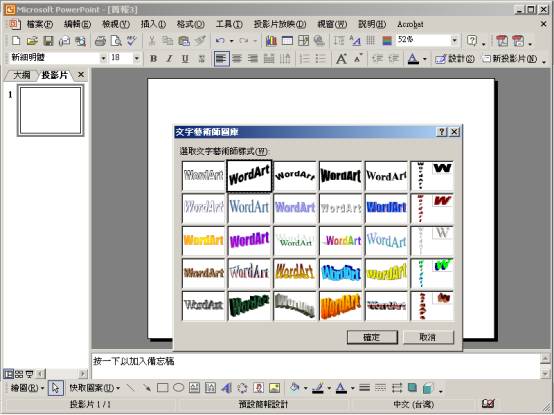
Task: Open the 檔案 File menu
Action: [40, 24]
